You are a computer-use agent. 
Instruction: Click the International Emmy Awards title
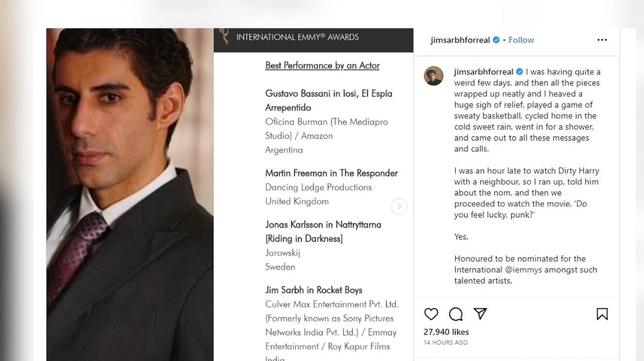coord(297,37)
